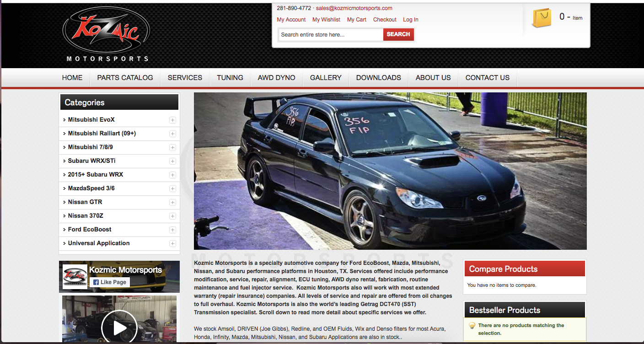Expand the Nissan GTR category

[172, 202]
